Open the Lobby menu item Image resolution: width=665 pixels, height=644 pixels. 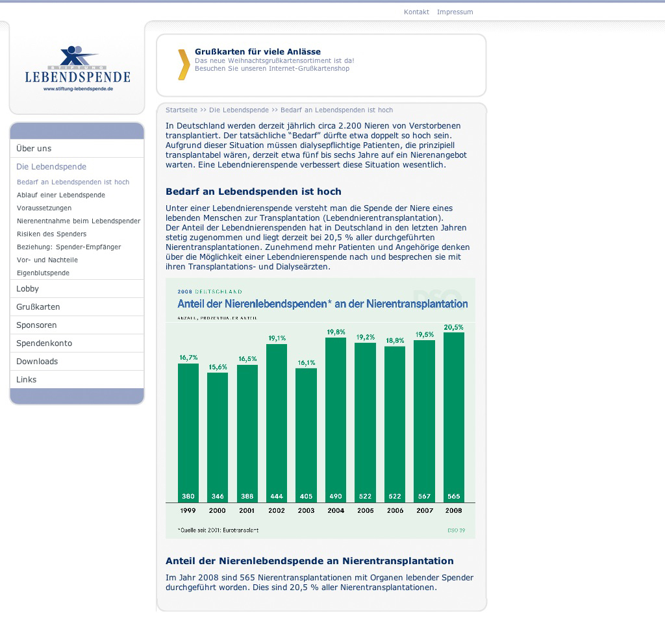(x=77, y=289)
